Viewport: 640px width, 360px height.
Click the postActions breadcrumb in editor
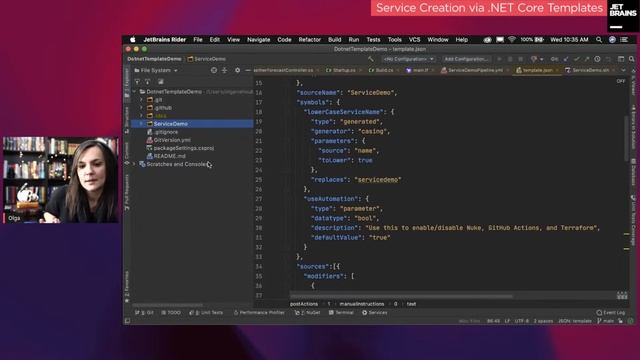pos(304,304)
